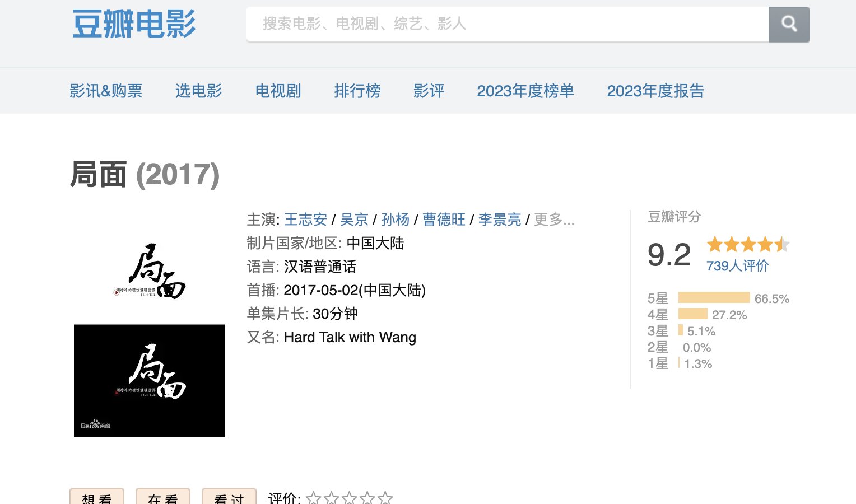Screen dimensions: 856x504
Task: Click the 豆瓣评分 heading
Action: coord(674,217)
